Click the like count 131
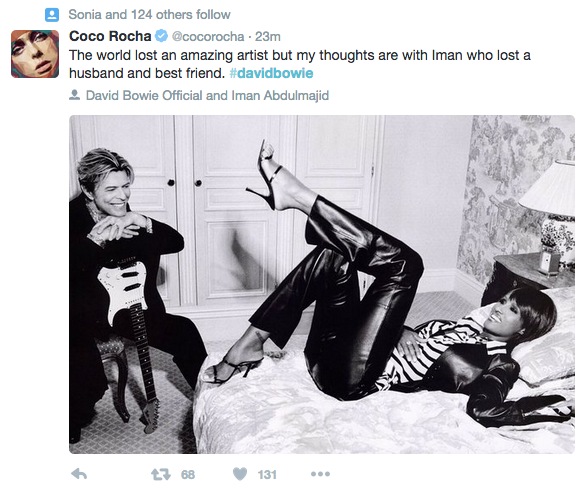This screenshot has width=585, height=492. (267, 474)
